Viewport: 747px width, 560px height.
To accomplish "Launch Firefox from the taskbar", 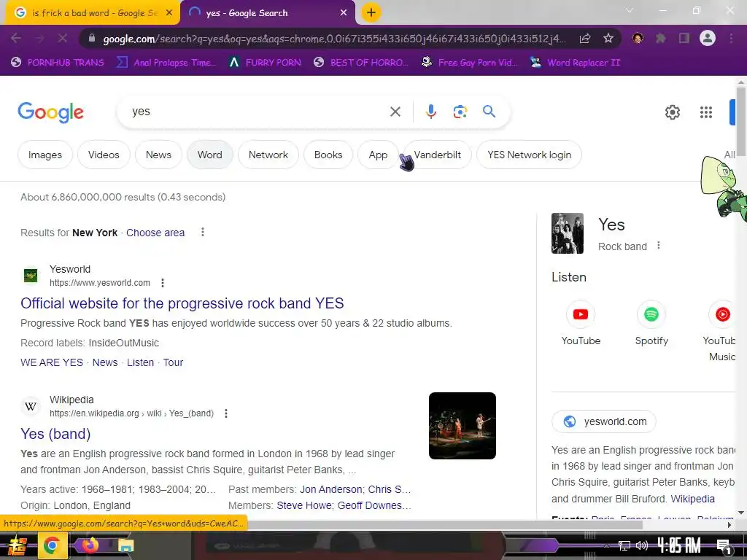I will [x=90, y=545].
